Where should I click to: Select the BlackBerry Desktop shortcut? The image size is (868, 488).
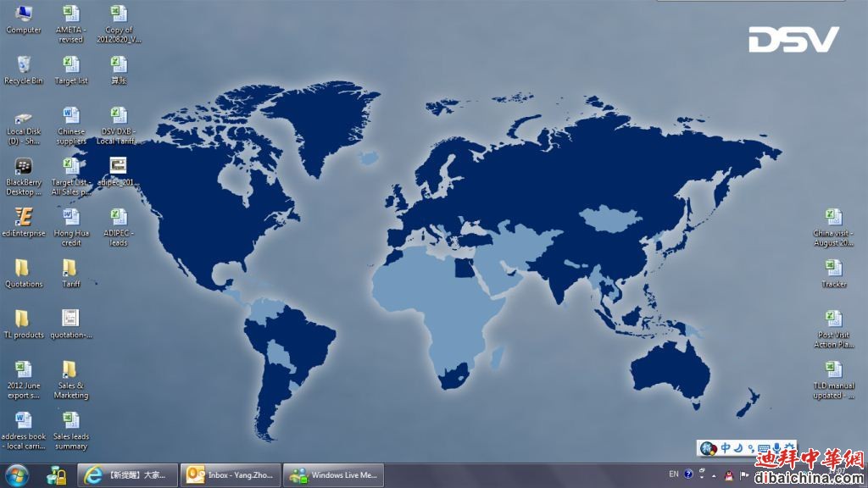click(23, 177)
